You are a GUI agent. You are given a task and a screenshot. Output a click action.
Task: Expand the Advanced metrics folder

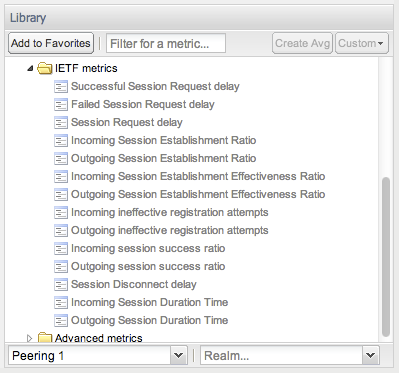point(30,338)
